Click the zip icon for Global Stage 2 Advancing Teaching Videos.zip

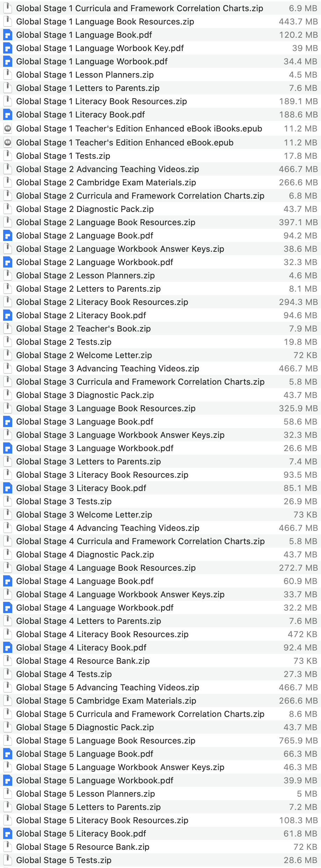pyautogui.click(x=7, y=169)
